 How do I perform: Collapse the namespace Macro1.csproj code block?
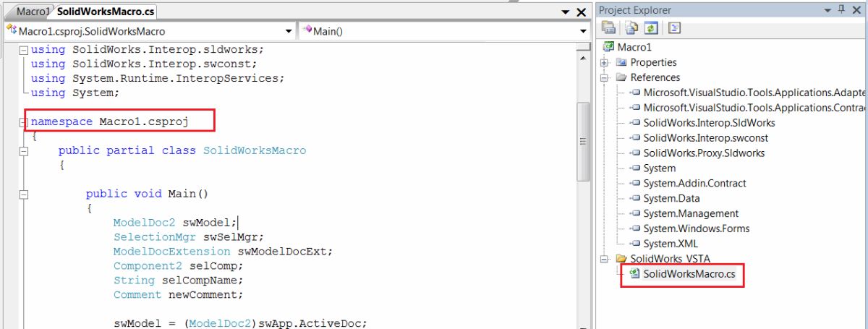[x=23, y=122]
